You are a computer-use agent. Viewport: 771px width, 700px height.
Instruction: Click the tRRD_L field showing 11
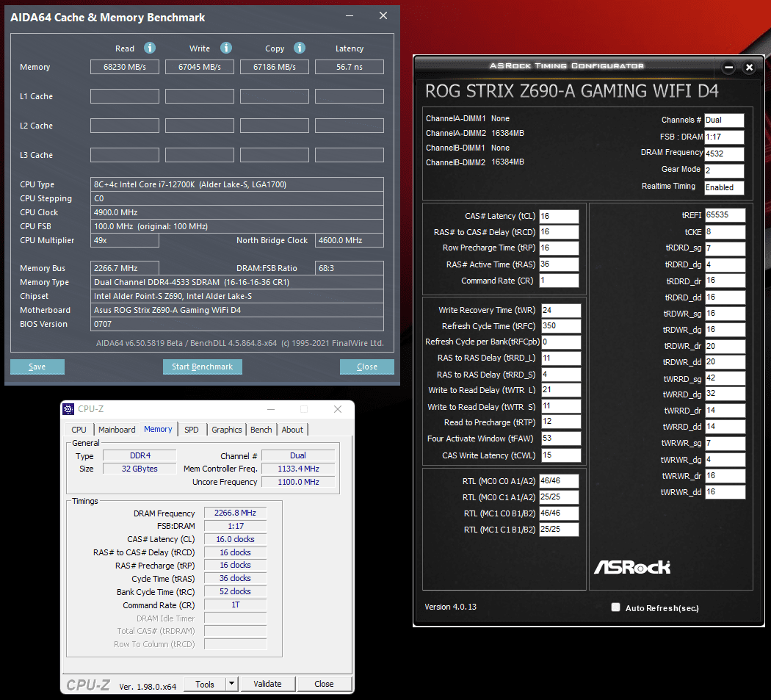561,358
